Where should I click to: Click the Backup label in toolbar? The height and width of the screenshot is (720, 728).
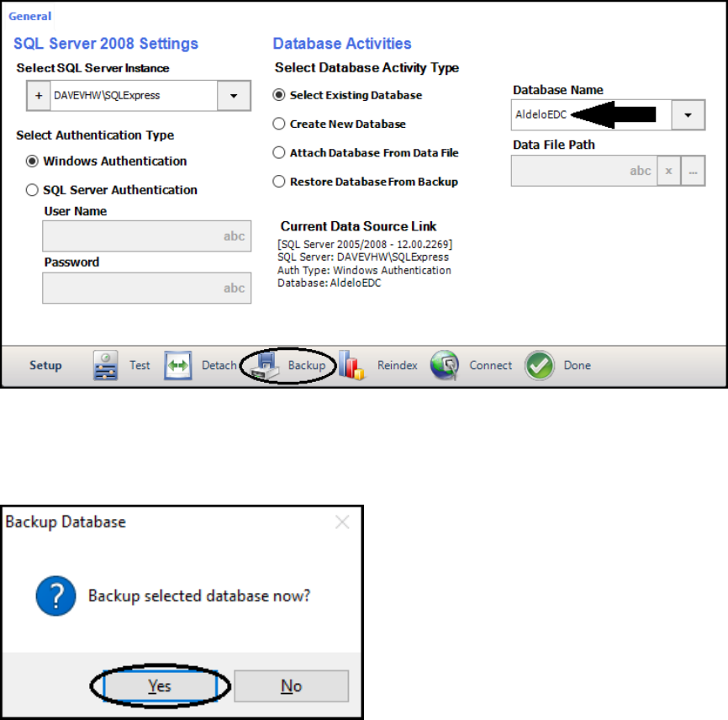pos(307,366)
